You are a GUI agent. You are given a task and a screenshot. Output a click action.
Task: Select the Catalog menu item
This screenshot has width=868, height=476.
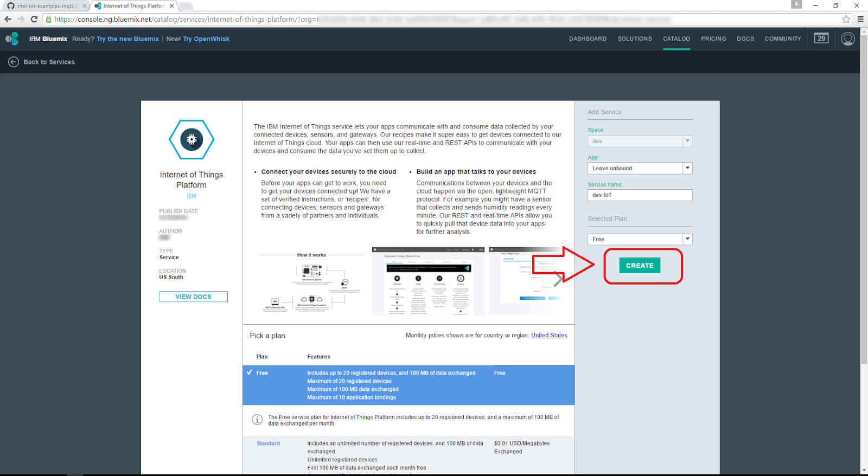(x=676, y=39)
